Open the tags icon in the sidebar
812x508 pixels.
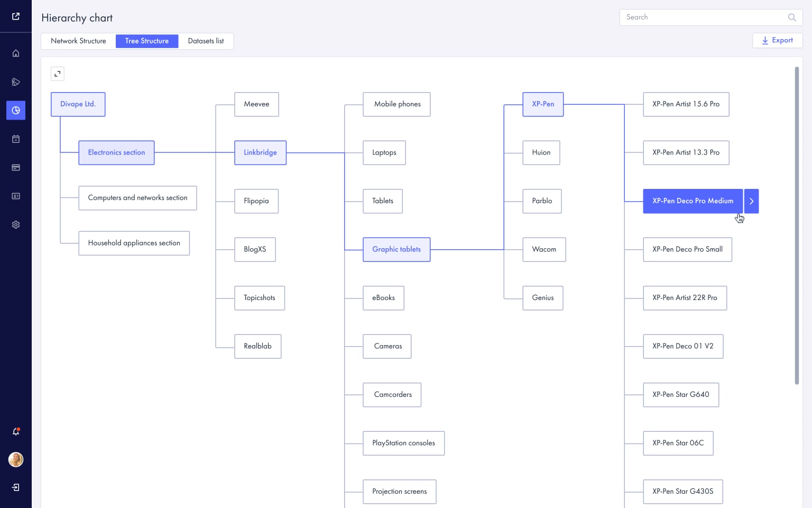[x=16, y=82]
